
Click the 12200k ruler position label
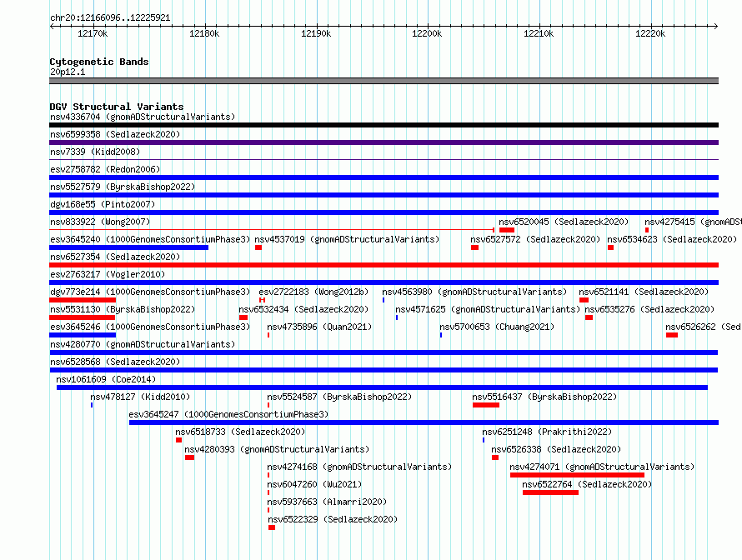427,33
